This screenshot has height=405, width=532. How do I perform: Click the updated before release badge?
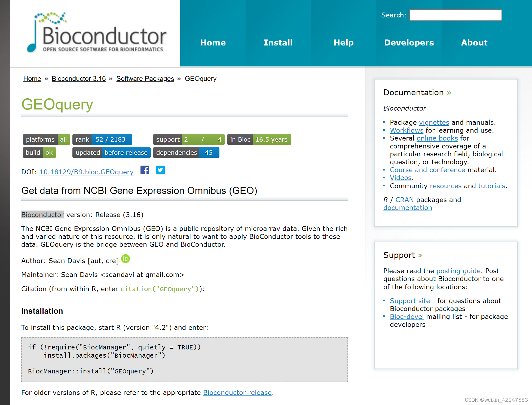(112, 153)
